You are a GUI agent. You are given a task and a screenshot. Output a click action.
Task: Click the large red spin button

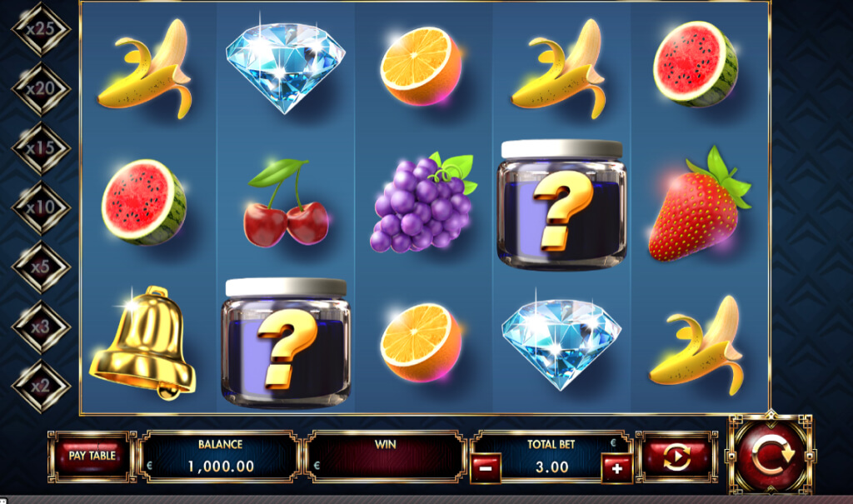tap(771, 456)
